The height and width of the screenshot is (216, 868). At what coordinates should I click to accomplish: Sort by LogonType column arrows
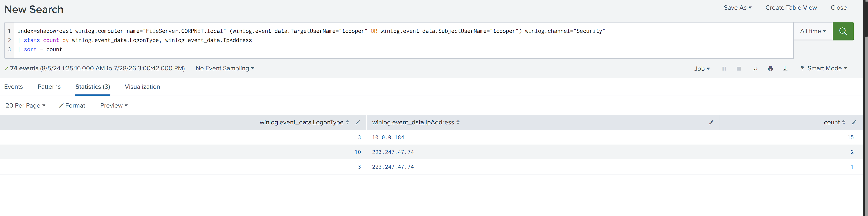click(x=347, y=122)
